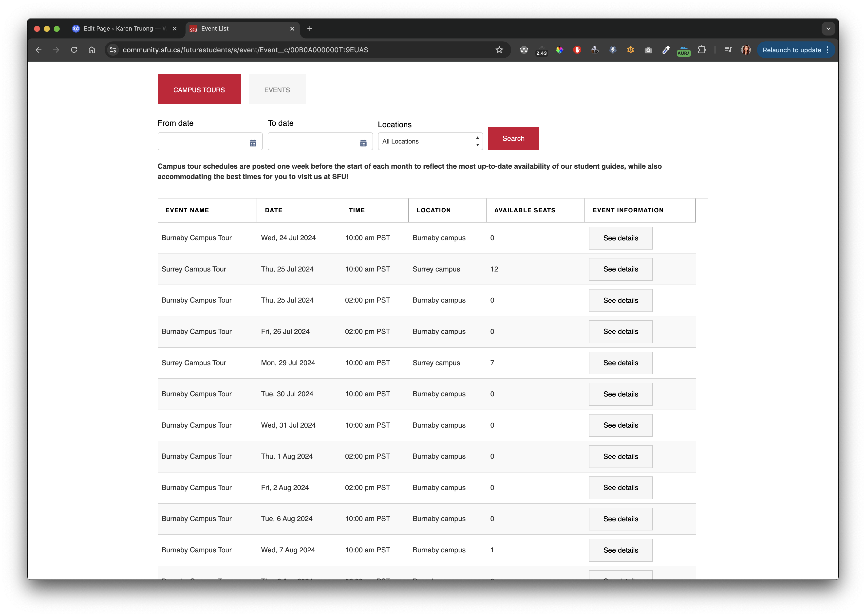This screenshot has height=616, width=866.
Task: Bookmark this page with the star icon
Action: point(499,50)
